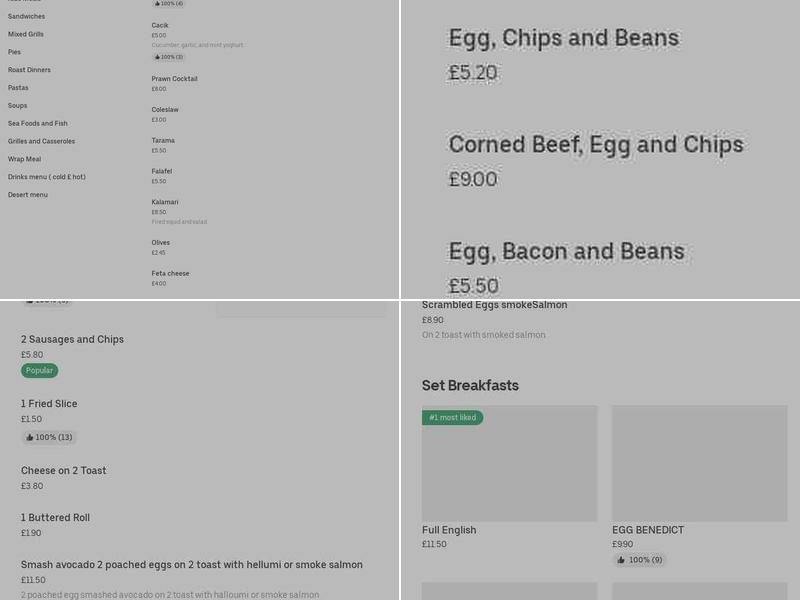Viewport: 800px width, 600px height.
Task: Choose the Kalamari menu item
Action: (x=165, y=202)
